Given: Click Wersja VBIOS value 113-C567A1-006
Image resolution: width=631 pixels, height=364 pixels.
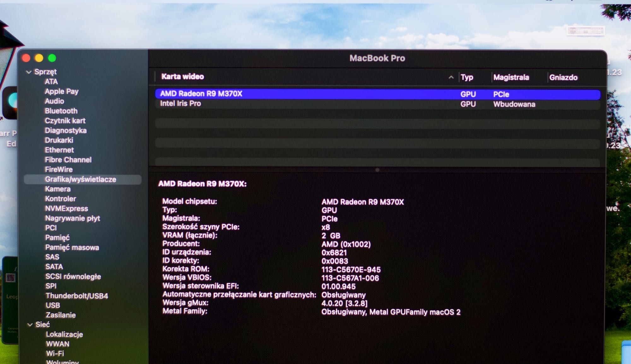Looking at the screenshot, I should 350,278.
